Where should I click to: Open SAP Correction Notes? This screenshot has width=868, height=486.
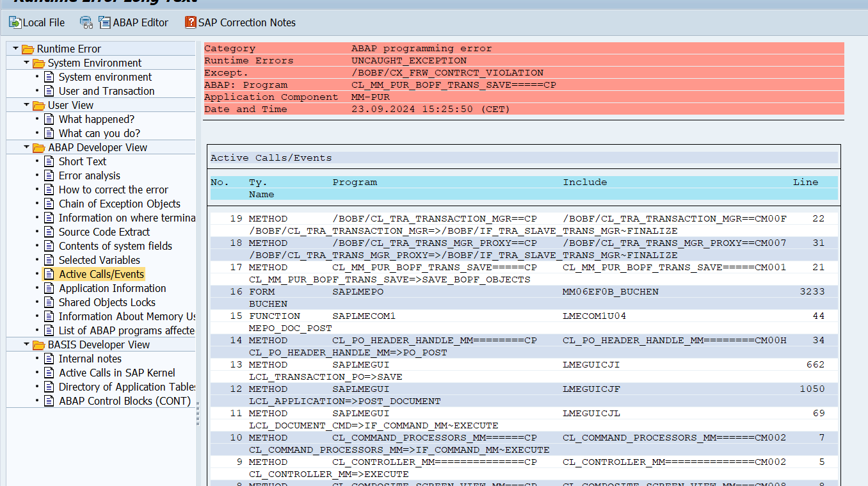tap(241, 22)
